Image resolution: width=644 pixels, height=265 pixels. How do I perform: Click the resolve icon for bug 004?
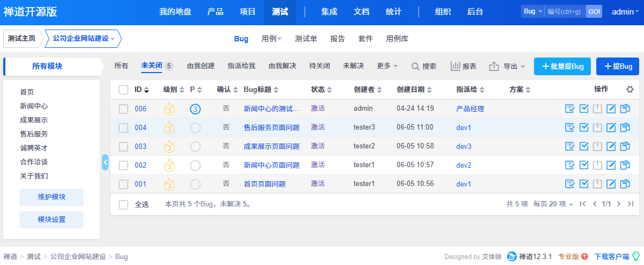coord(584,128)
